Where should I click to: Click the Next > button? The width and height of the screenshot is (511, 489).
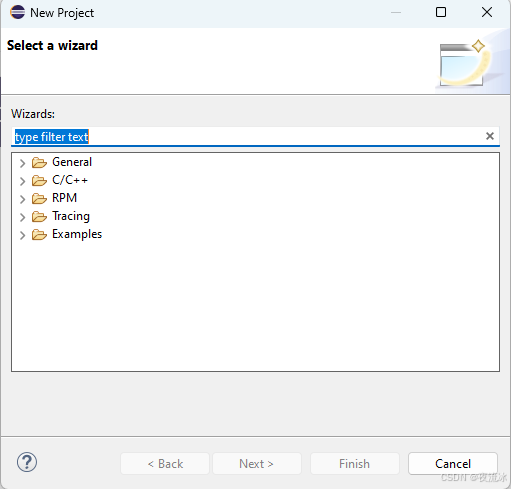pos(257,463)
